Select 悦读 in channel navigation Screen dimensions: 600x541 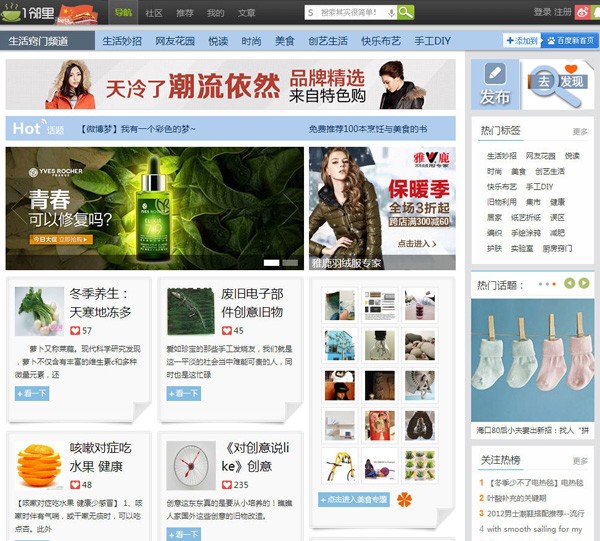(x=218, y=41)
